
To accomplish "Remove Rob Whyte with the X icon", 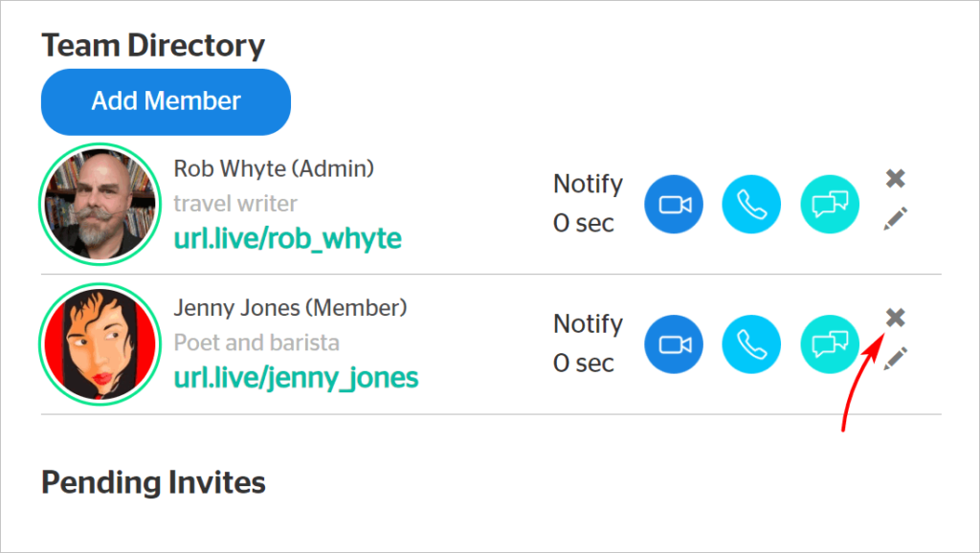I will pos(896,179).
